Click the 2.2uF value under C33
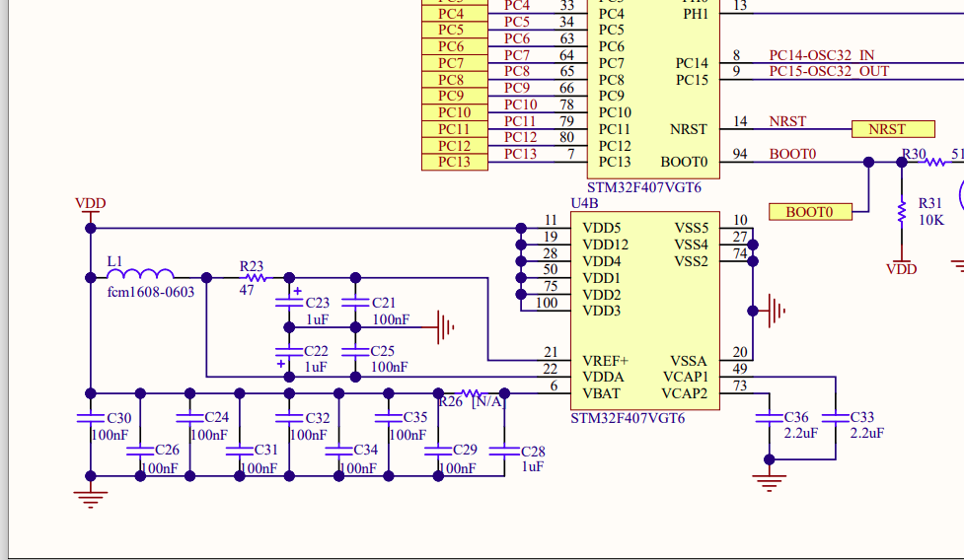Viewport: 964px width, 560px height. coord(867,433)
